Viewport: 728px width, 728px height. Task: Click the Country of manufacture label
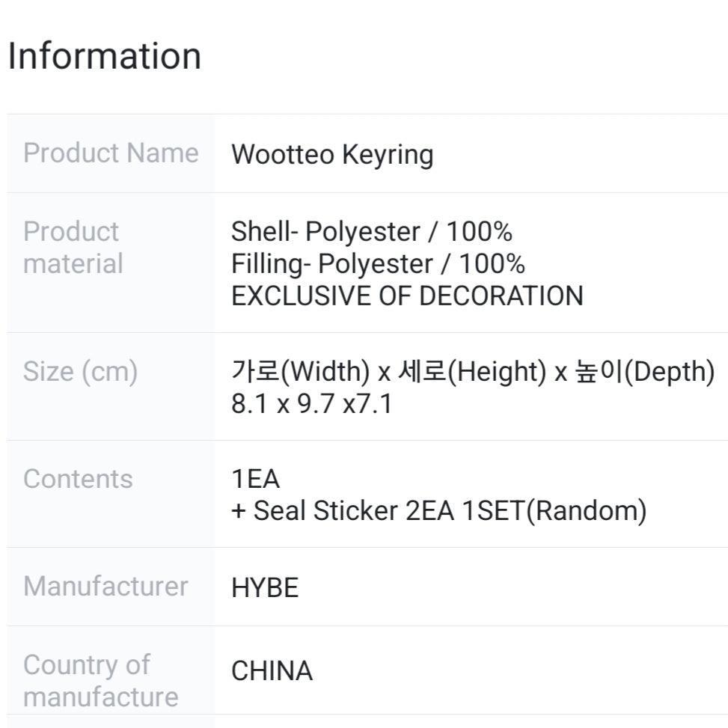(x=100, y=680)
